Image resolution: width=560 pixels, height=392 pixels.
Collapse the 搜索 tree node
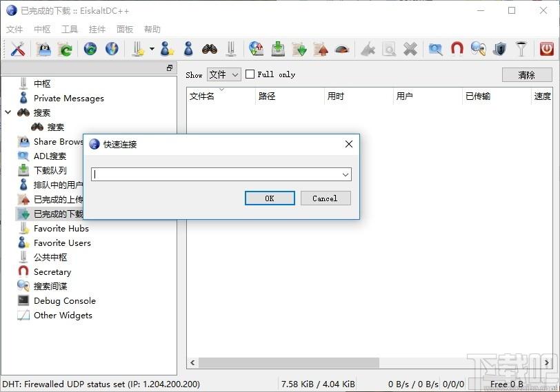click(8, 113)
